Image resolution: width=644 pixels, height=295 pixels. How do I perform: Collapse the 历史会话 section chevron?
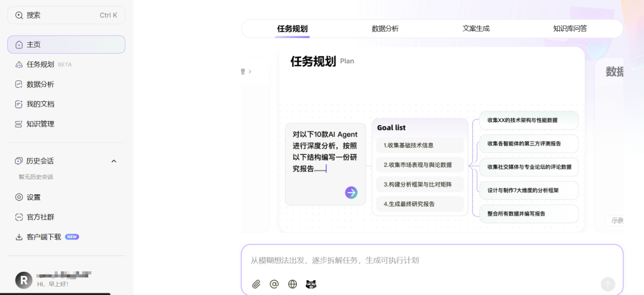[114, 161]
